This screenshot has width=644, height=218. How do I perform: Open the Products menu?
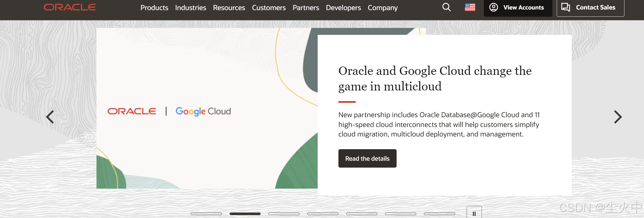pyautogui.click(x=154, y=8)
